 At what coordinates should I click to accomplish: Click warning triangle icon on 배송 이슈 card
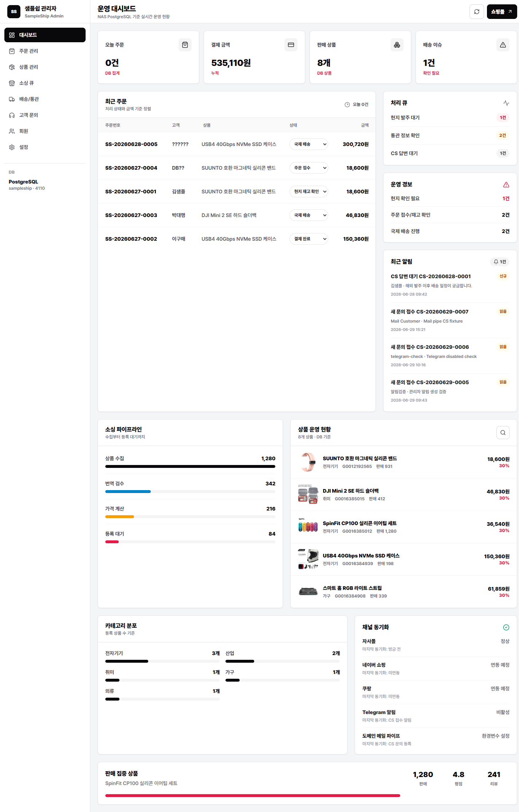pyautogui.click(x=503, y=45)
